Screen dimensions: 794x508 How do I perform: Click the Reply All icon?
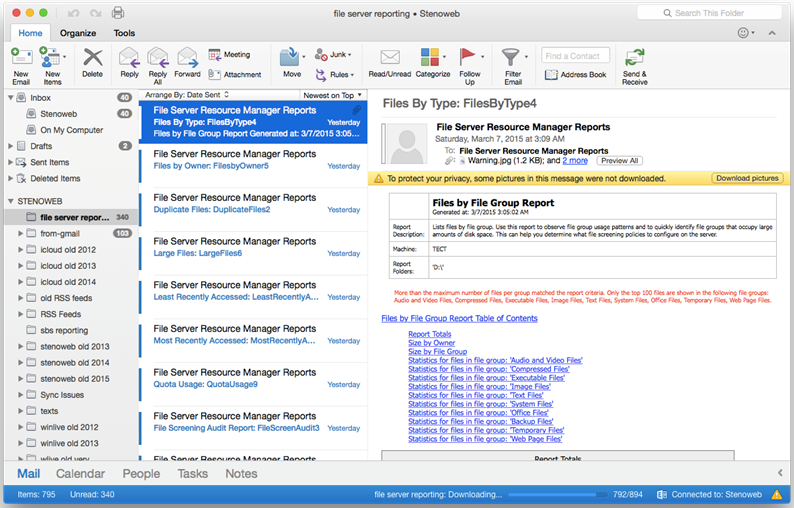[x=158, y=57]
